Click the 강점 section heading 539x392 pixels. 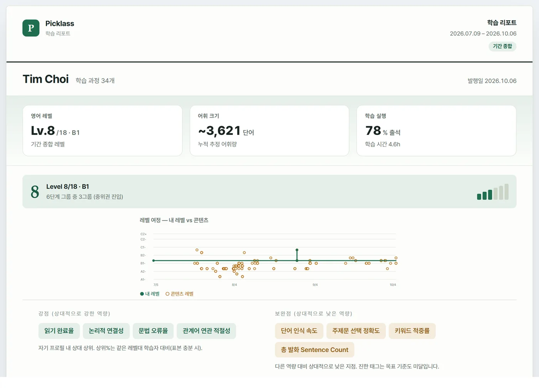(74, 313)
